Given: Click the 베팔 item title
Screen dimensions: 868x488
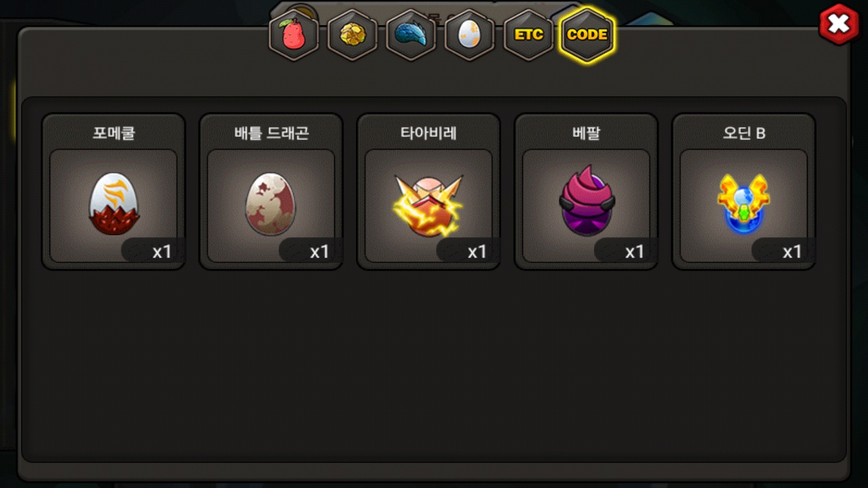Looking at the screenshot, I should [586, 133].
